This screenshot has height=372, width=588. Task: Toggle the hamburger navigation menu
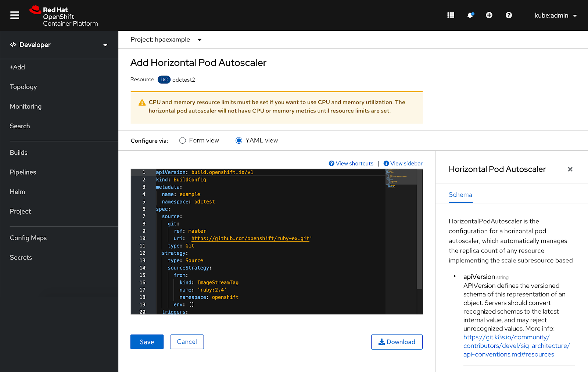coord(15,15)
